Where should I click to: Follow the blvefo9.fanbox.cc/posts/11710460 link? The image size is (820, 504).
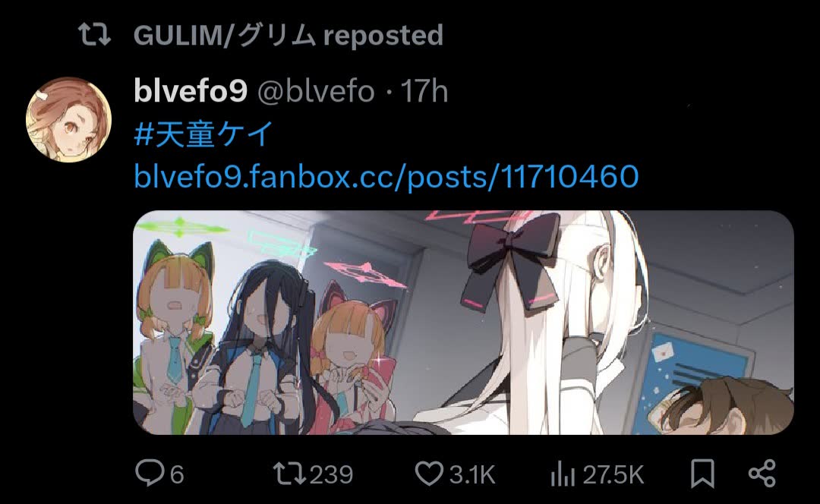[386, 176]
